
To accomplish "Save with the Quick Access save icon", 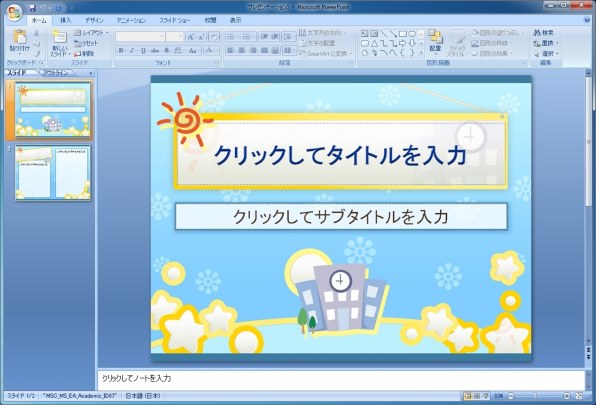I will pyautogui.click(x=33, y=8).
